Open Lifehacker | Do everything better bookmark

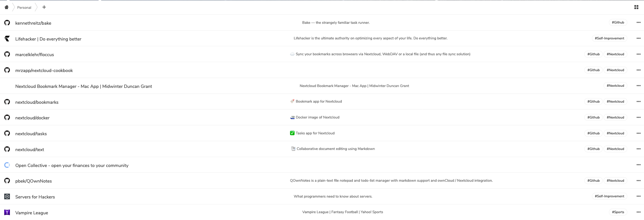[x=48, y=39]
